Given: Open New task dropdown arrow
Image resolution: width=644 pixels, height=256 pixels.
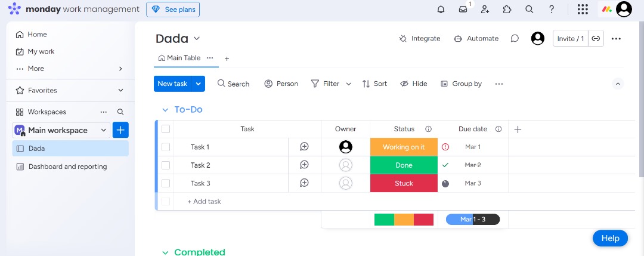Looking at the screenshot, I should 199,84.
